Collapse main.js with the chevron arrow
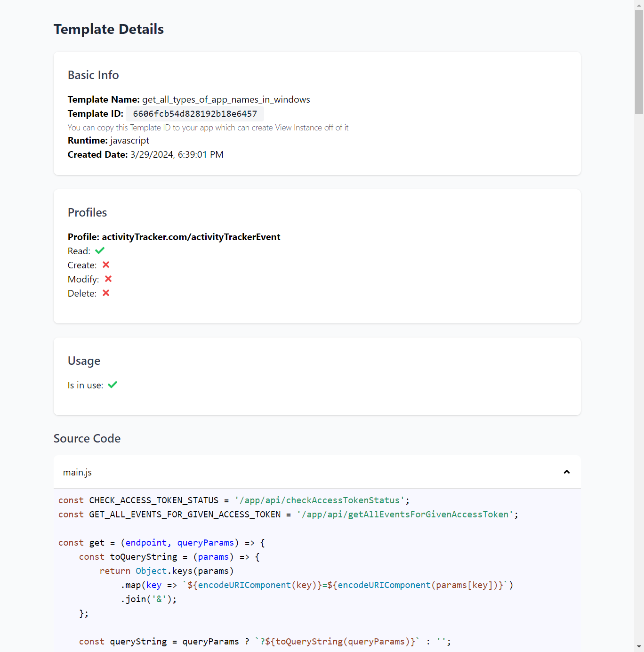The image size is (644, 652). [x=567, y=472]
